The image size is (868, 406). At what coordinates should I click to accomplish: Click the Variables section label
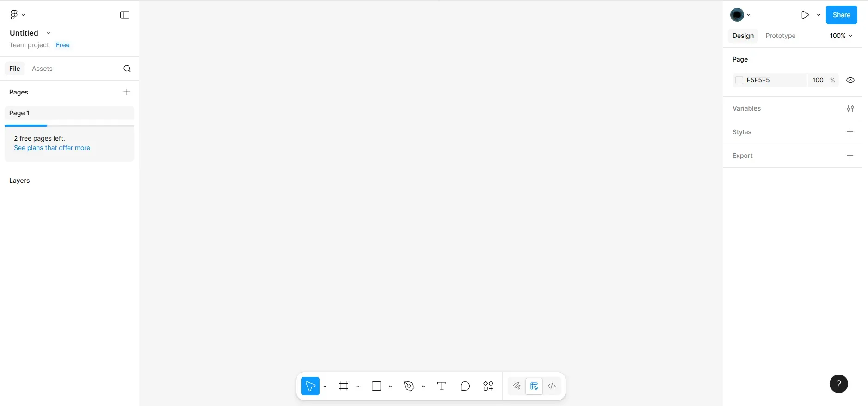tap(746, 108)
